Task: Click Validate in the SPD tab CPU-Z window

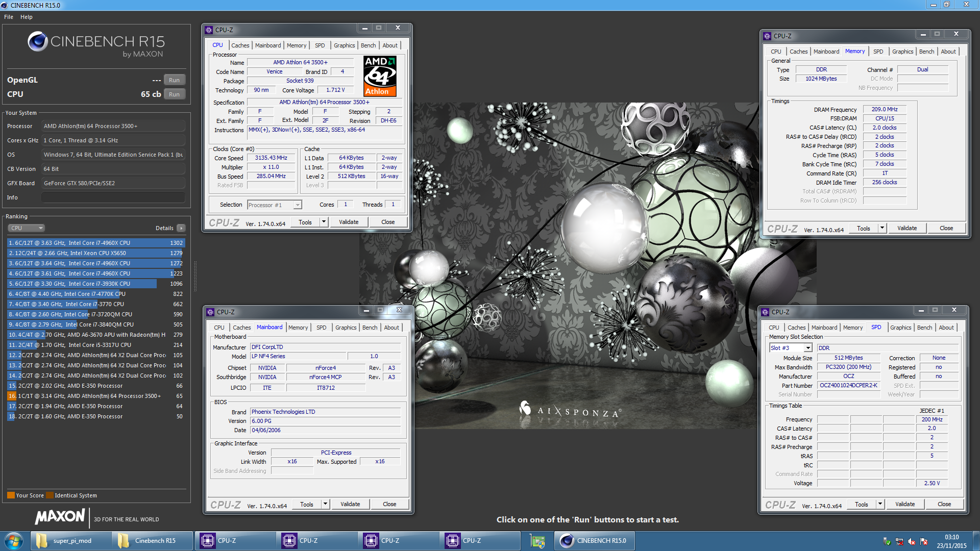Action: pos(905,504)
